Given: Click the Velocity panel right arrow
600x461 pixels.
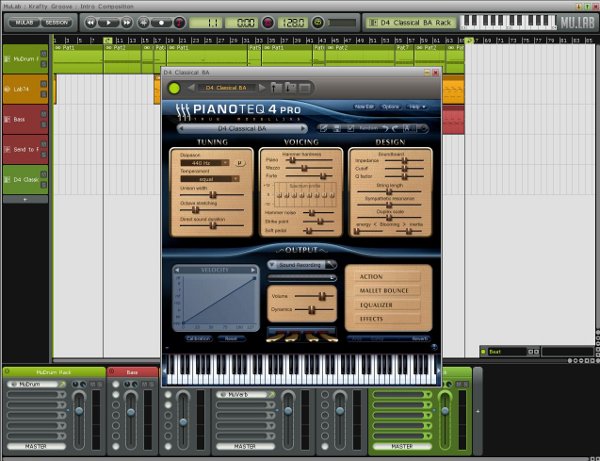Looking at the screenshot, I should (253, 270).
